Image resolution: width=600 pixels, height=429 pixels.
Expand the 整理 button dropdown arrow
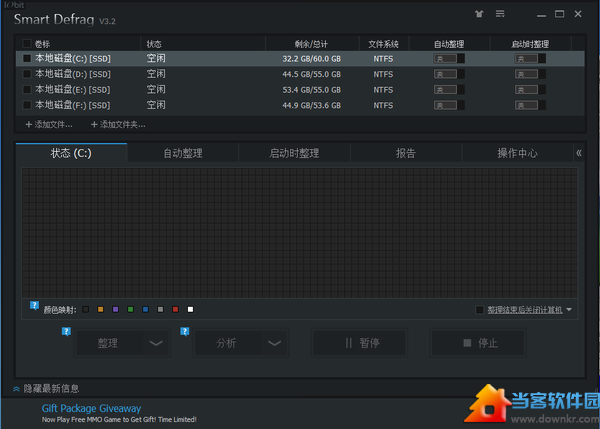point(156,343)
